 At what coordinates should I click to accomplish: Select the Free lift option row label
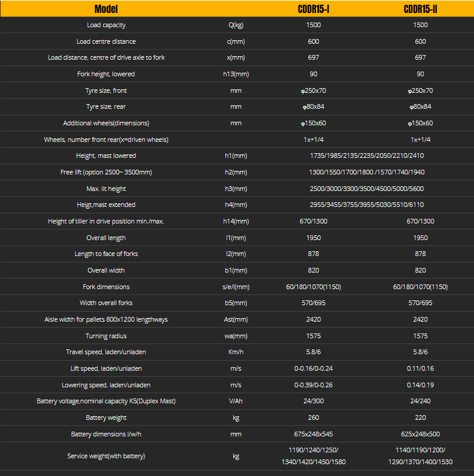(106, 172)
